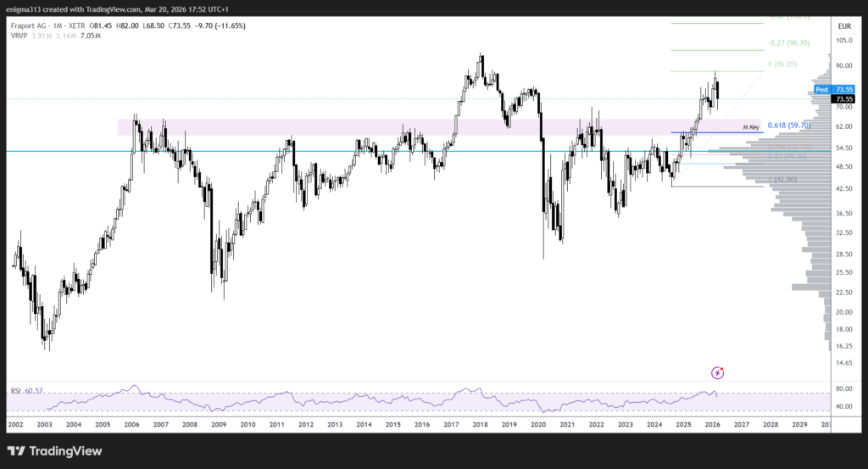Click the black 73.55 last price label
Screen dimensions: 868x469
[843, 99]
